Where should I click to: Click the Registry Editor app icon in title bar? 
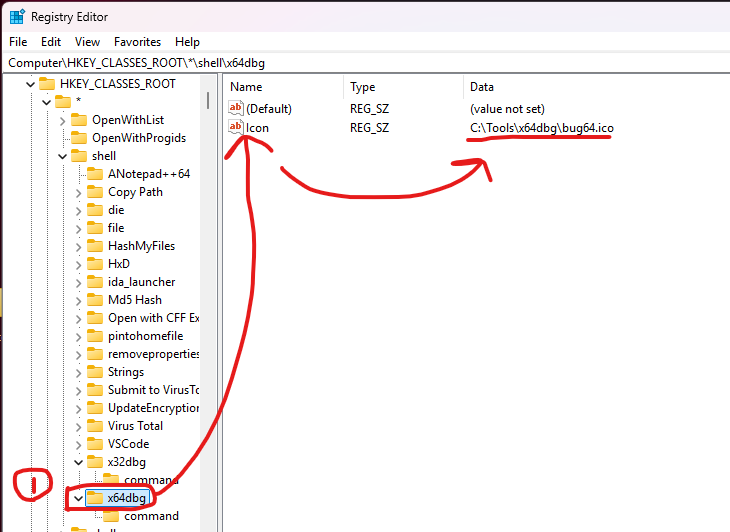[17, 17]
